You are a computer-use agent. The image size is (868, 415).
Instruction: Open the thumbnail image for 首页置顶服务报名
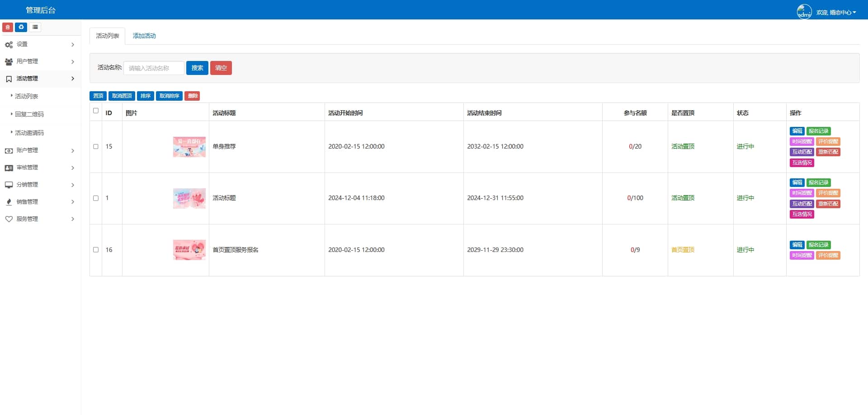pyautogui.click(x=189, y=250)
